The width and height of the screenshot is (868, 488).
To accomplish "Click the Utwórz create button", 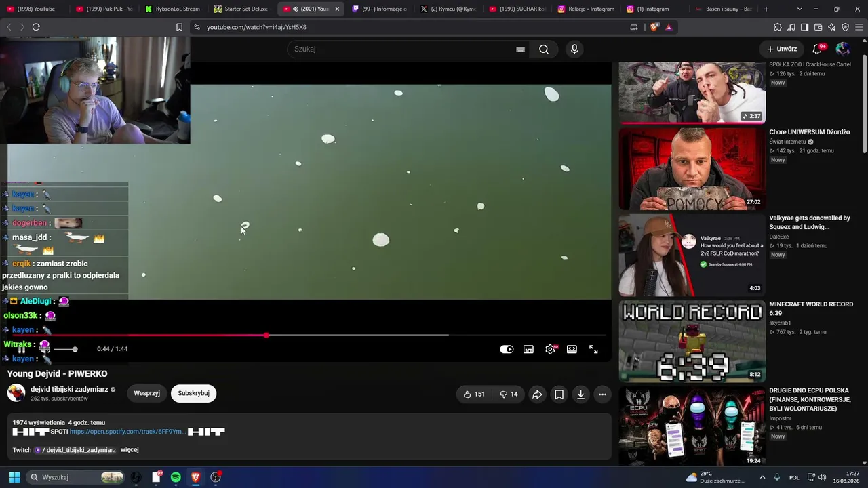I will click(782, 49).
